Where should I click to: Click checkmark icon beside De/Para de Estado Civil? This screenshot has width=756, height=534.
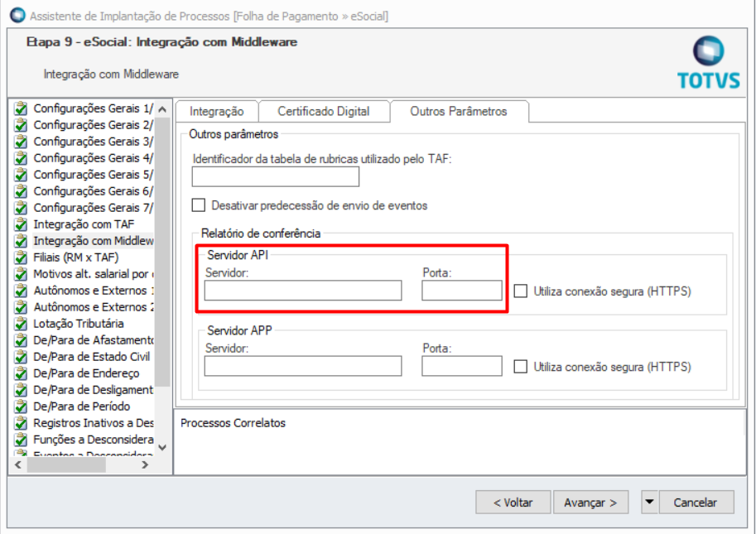click(21, 357)
